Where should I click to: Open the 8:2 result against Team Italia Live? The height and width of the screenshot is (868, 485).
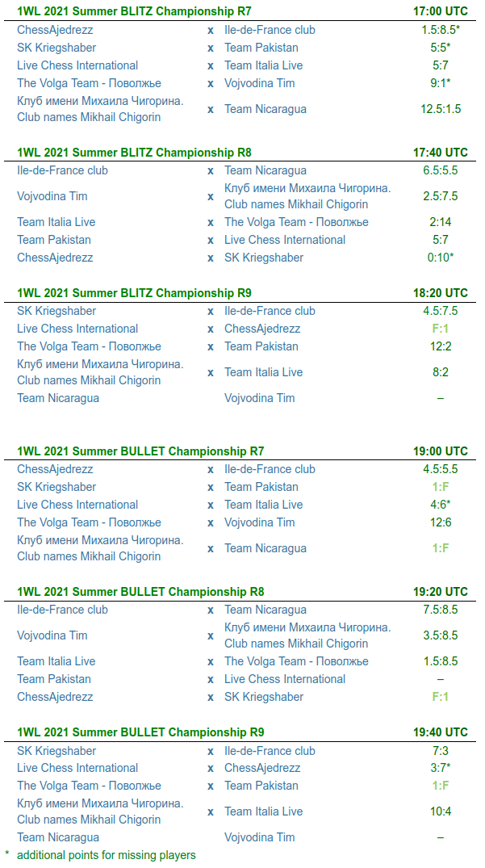pos(441,372)
